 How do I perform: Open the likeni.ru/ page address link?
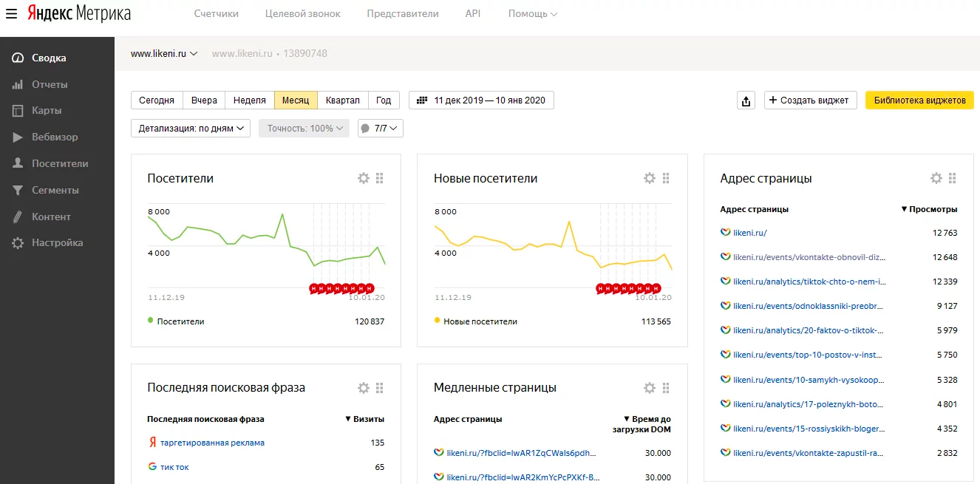pos(749,233)
